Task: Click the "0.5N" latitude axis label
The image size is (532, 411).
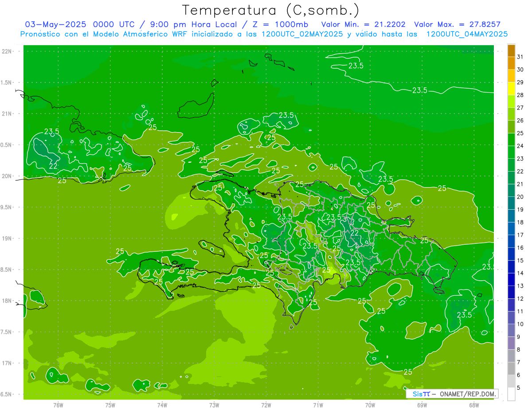Action: (6, 145)
